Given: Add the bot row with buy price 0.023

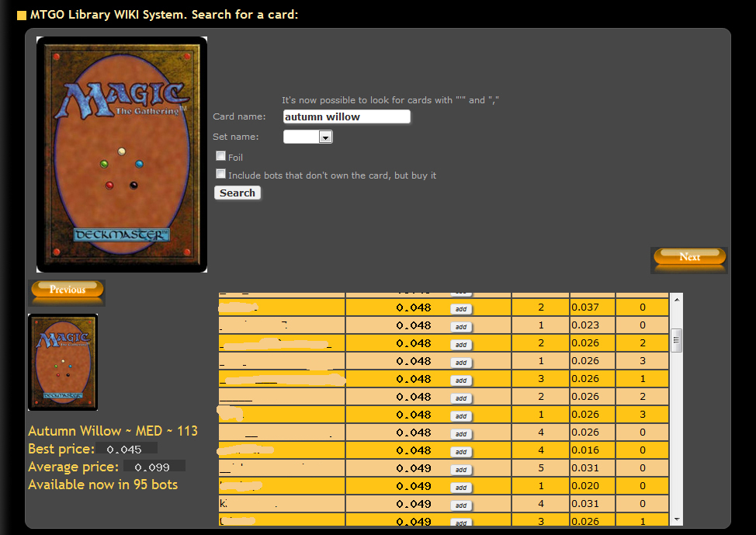Looking at the screenshot, I should [461, 327].
